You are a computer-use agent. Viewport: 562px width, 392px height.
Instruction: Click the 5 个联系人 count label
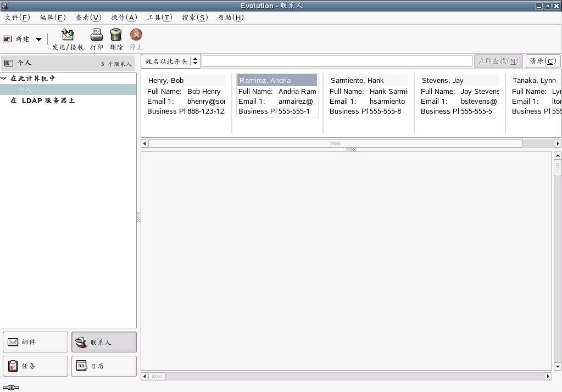116,64
